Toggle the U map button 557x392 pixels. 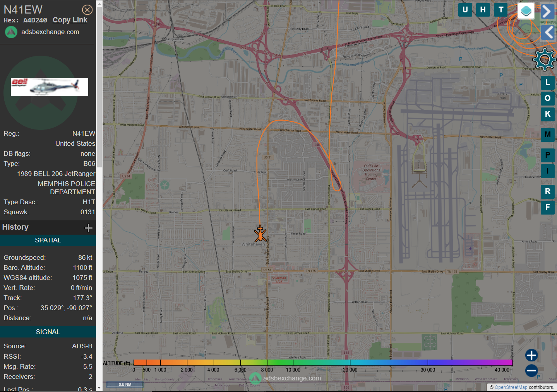[x=465, y=10]
